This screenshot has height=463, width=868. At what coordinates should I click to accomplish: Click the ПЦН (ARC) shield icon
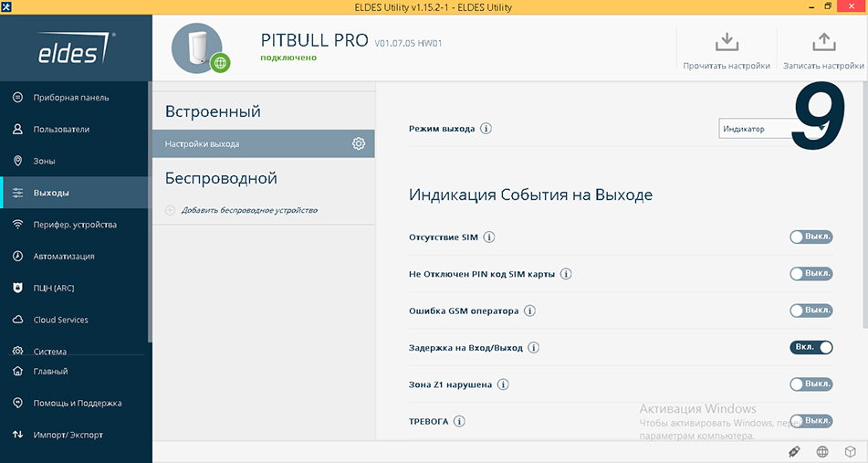(17, 288)
